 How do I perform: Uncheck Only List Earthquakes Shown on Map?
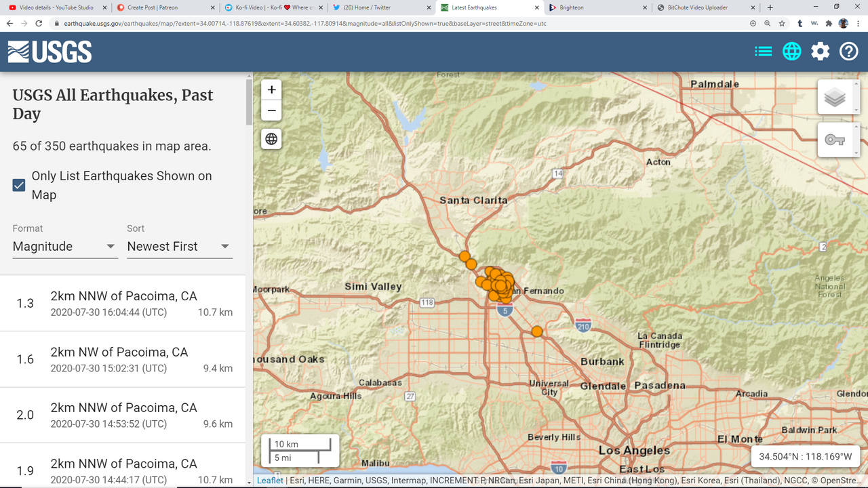(x=19, y=185)
